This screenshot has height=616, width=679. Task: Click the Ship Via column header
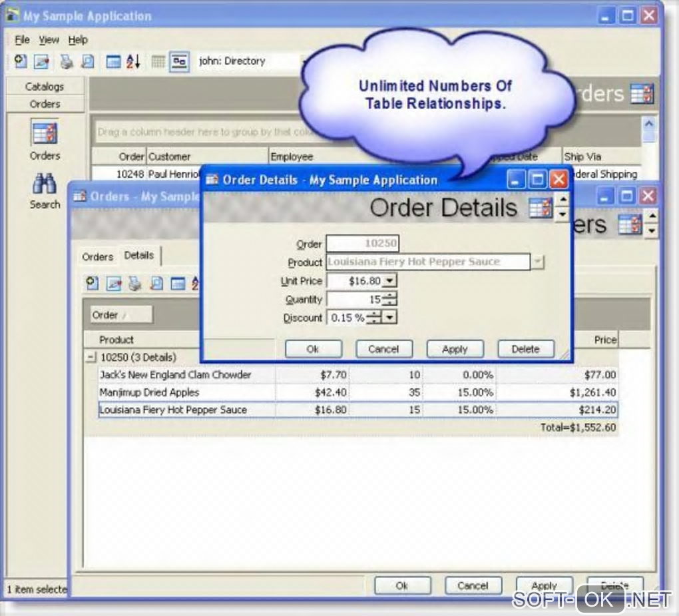601,156
